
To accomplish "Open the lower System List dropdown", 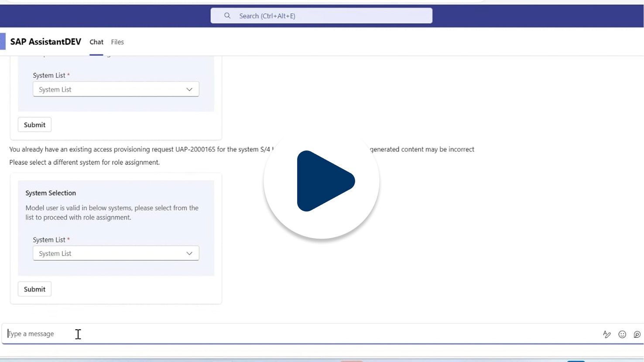I will tap(116, 253).
